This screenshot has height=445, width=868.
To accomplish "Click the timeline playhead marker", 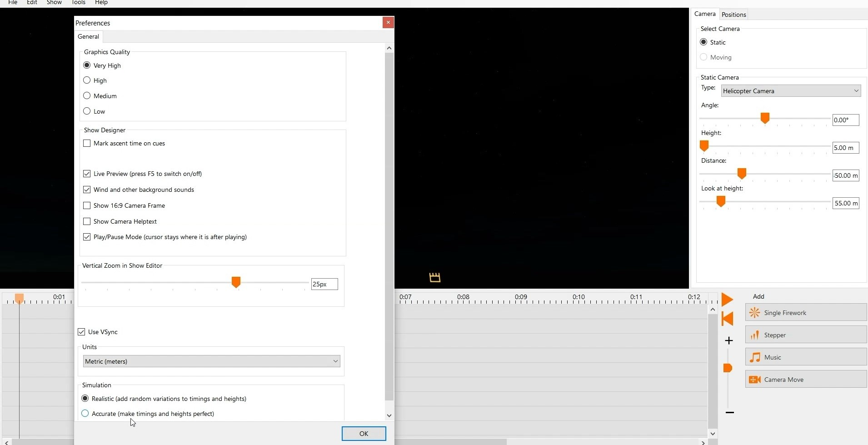I will pos(19,299).
